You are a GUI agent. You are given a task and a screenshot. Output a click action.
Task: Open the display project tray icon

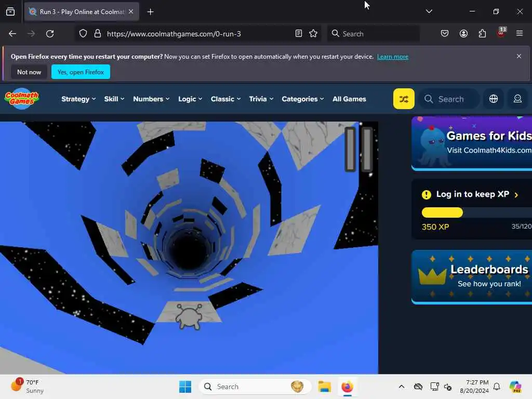tap(434, 387)
